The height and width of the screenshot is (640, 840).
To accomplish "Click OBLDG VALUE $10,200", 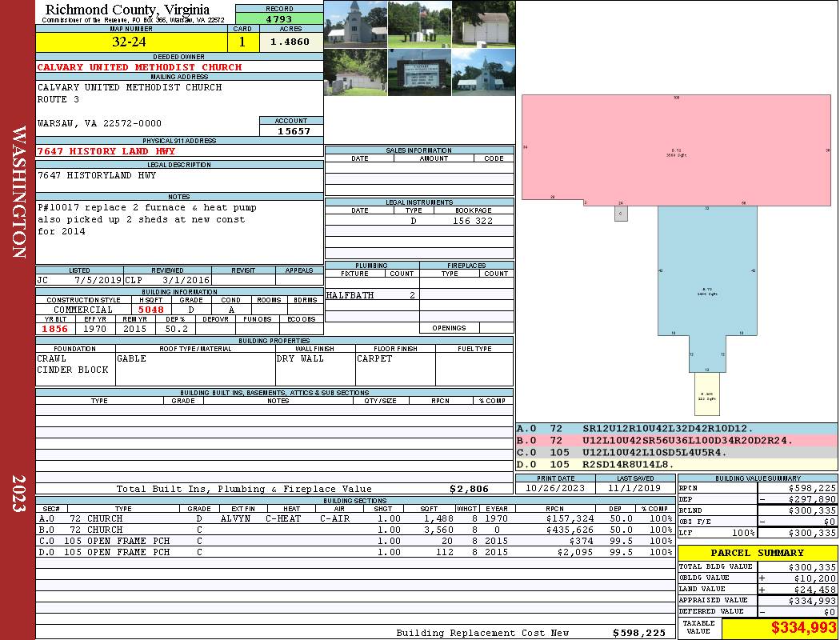I will pyautogui.click(x=815, y=578).
